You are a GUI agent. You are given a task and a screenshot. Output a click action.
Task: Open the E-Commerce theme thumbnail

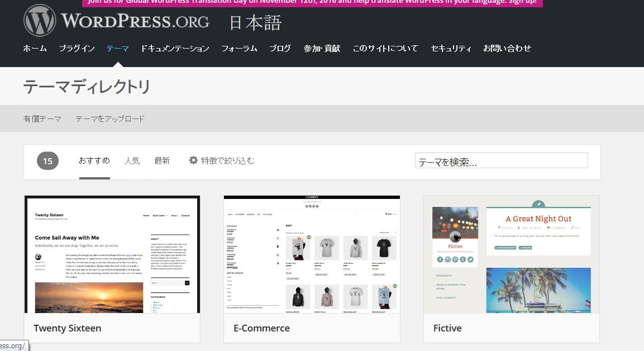coord(312,254)
